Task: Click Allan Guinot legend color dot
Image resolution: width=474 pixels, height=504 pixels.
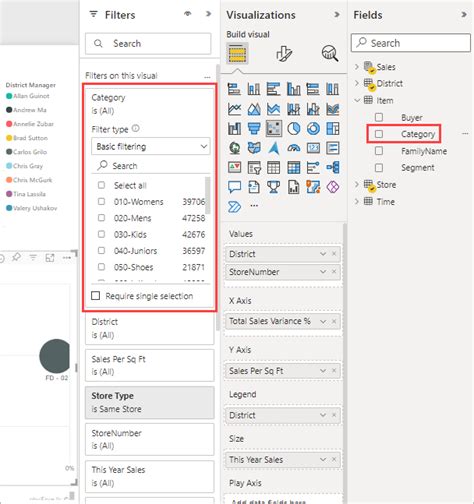Action: pyautogui.click(x=9, y=96)
